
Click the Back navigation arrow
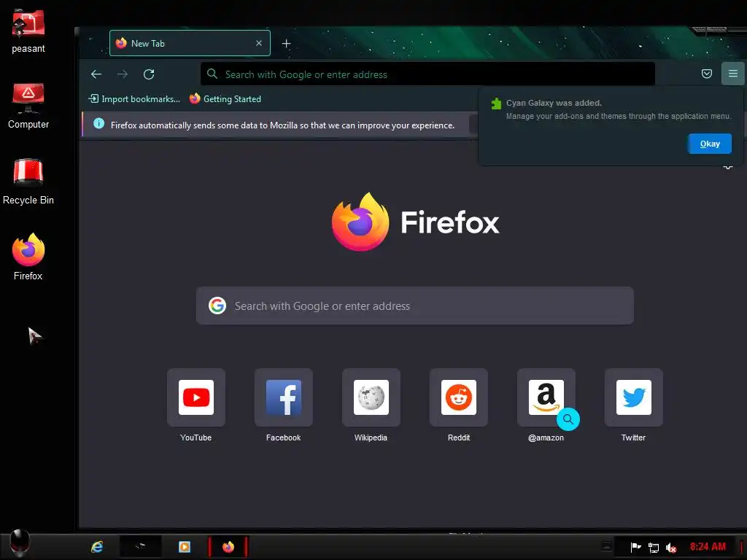pos(96,74)
